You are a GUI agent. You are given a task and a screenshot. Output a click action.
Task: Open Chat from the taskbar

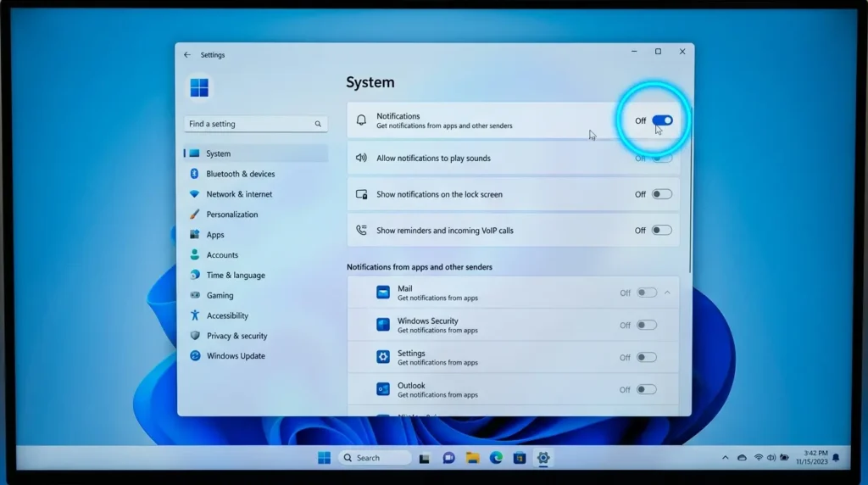click(x=449, y=458)
